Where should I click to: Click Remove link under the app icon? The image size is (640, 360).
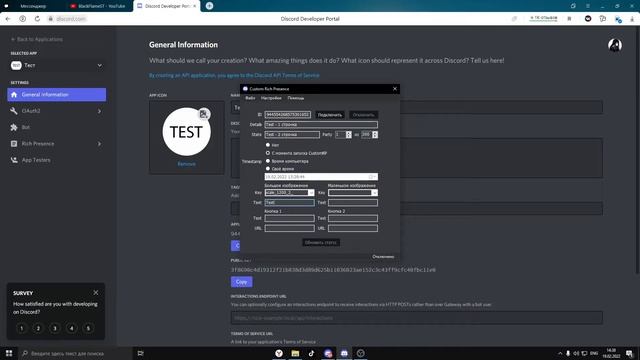(187, 164)
